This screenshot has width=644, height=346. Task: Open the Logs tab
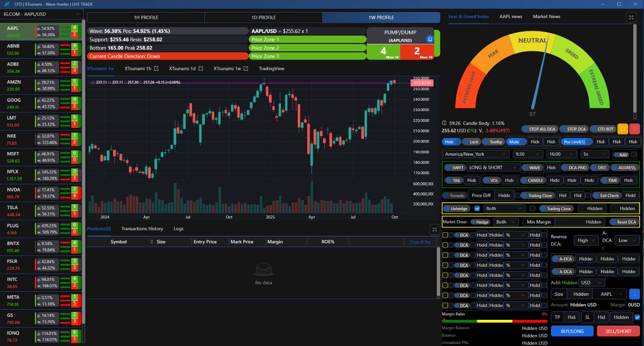[179, 229]
